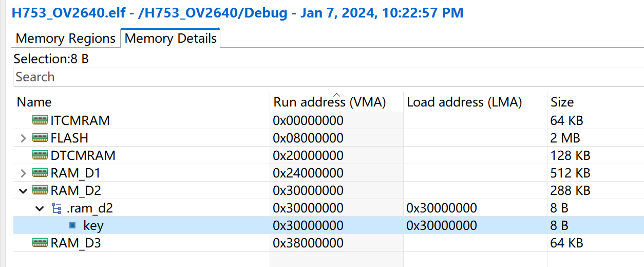Screen dimensions: 644x267
Task: Collapse the RAM_D2 memory region
Action: point(23,190)
